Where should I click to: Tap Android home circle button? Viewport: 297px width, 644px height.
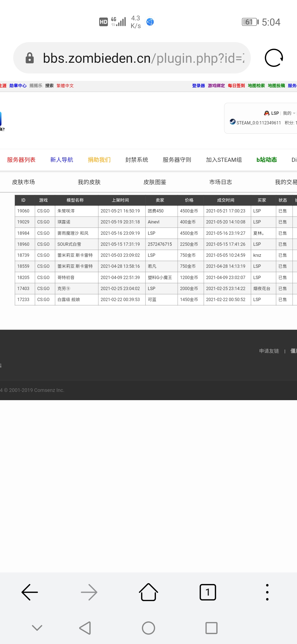[x=148, y=628]
